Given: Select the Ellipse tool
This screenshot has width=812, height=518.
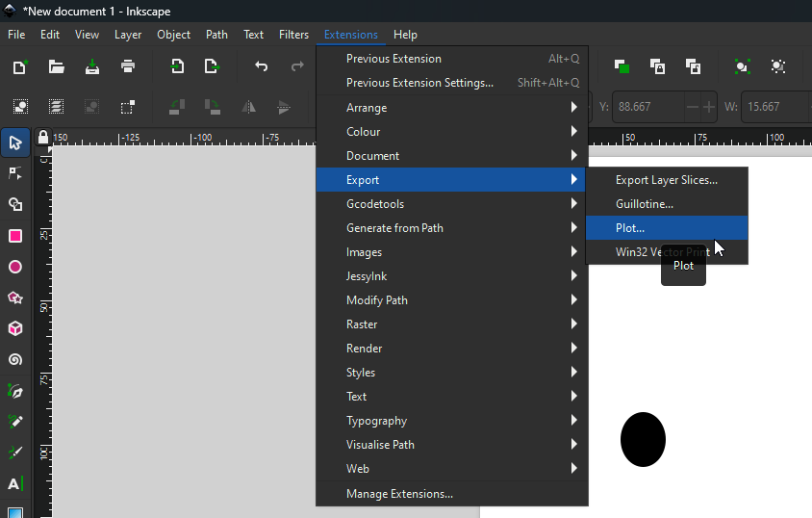Looking at the screenshot, I should [15, 267].
